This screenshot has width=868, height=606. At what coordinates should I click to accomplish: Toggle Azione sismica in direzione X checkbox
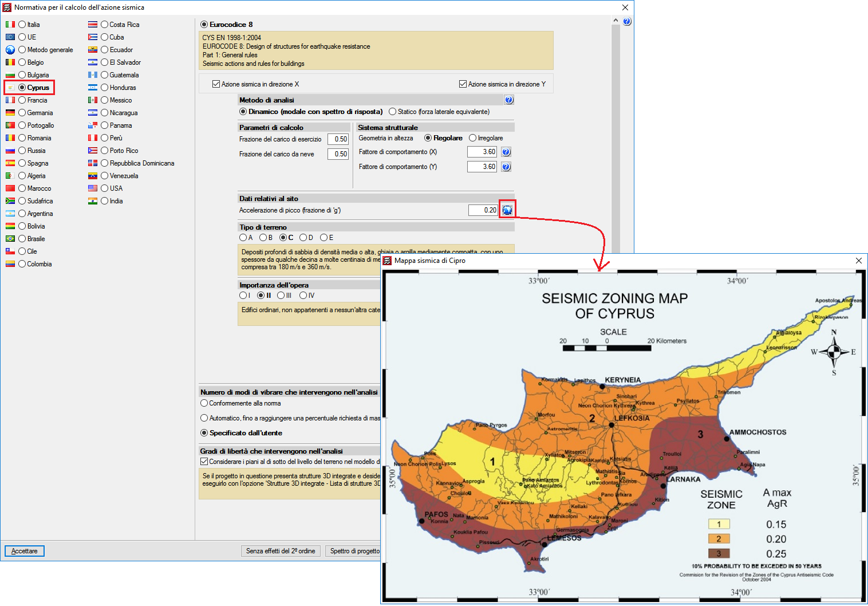pos(216,84)
